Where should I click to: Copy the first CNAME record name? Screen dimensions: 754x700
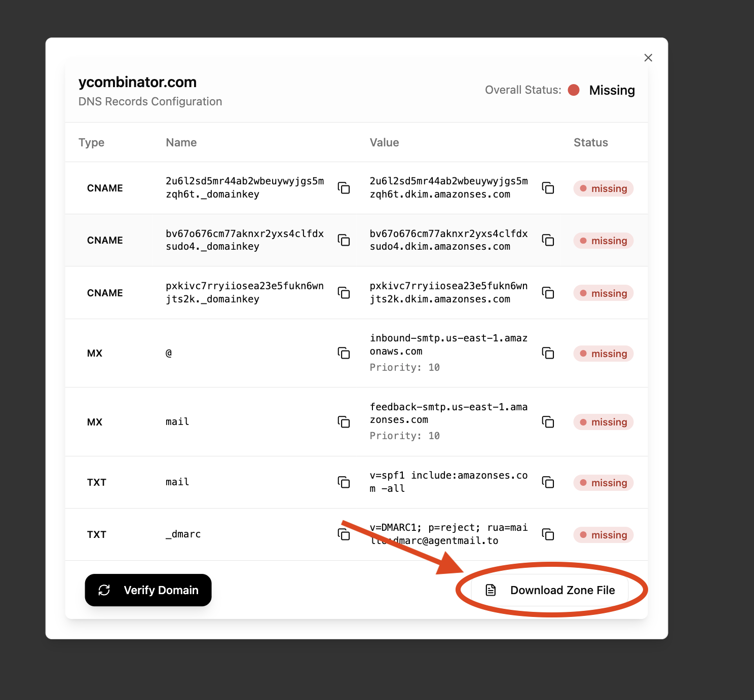pyautogui.click(x=344, y=188)
